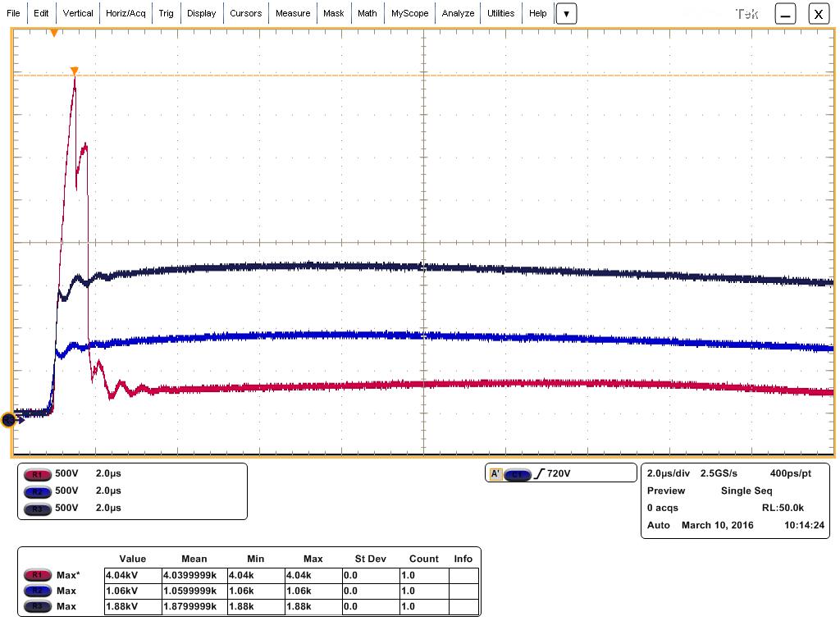The height and width of the screenshot is (630, 840).
Task: Open the Measure menu
Action: 293,13
